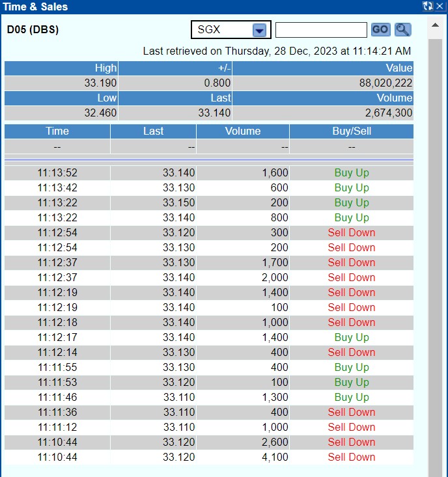Image resolution: width=448 pixels, height=477 pixels.
Task: Click volume 1,300 in the trades list
Action: (275, 398)
